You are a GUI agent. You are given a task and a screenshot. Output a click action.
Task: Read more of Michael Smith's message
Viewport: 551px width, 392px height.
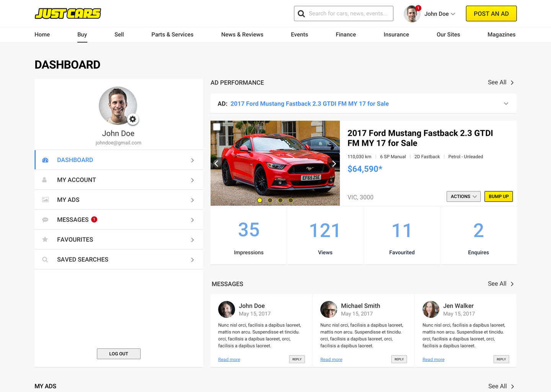331,359
